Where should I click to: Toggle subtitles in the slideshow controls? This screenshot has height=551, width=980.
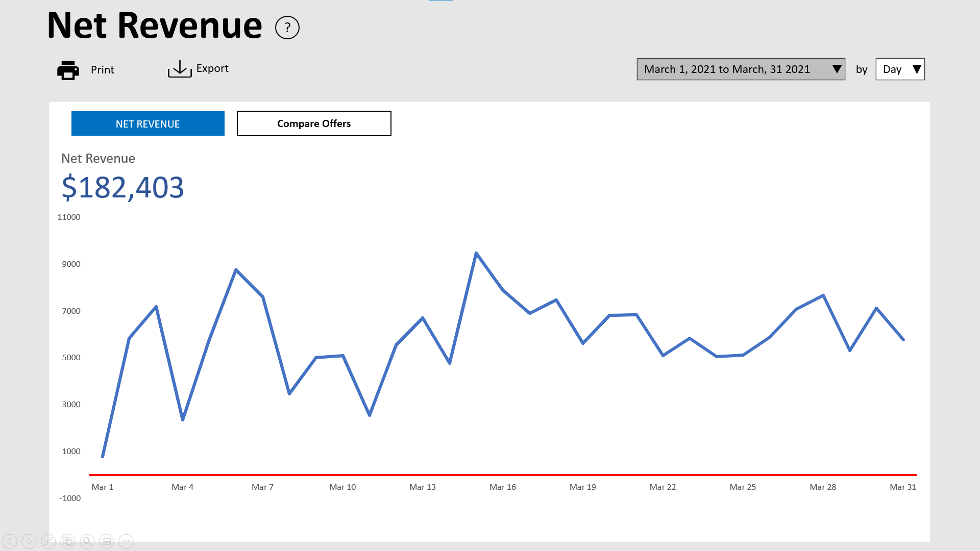pyautogui.click(x=107, y=541)
